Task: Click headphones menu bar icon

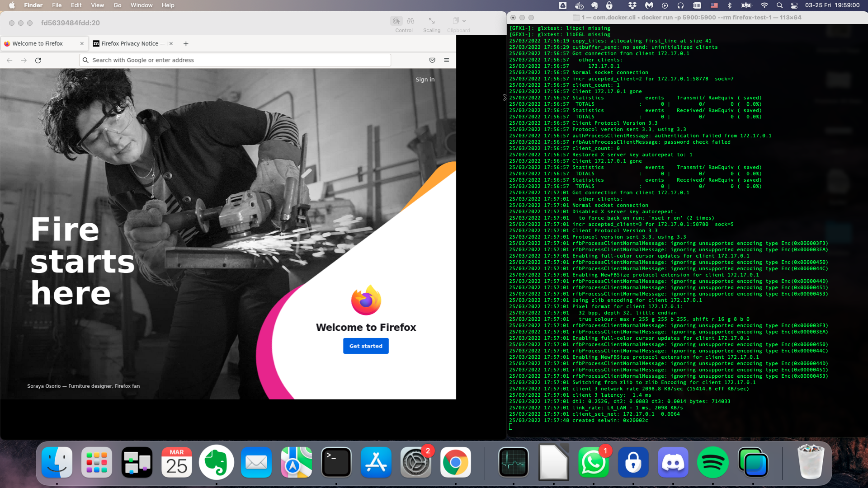Action: (680, 5)
